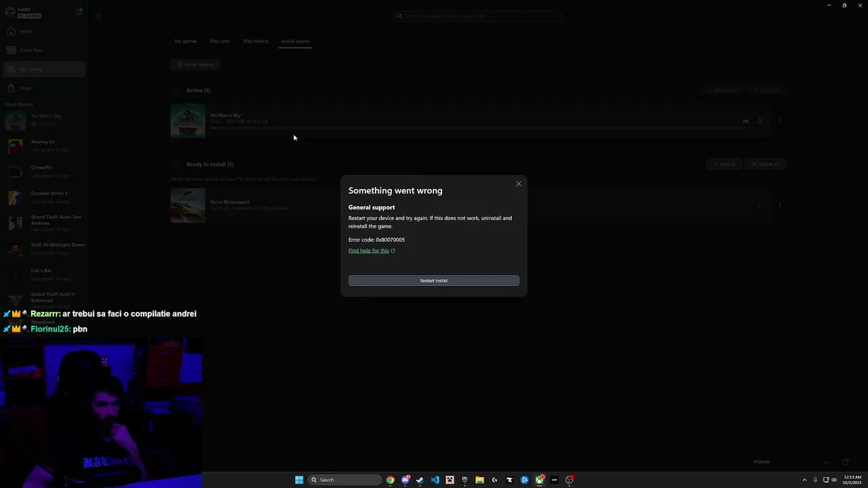The height and width of the screenshot is (488, 868).
Task: Switch to Play history tab
Action: 256,41
